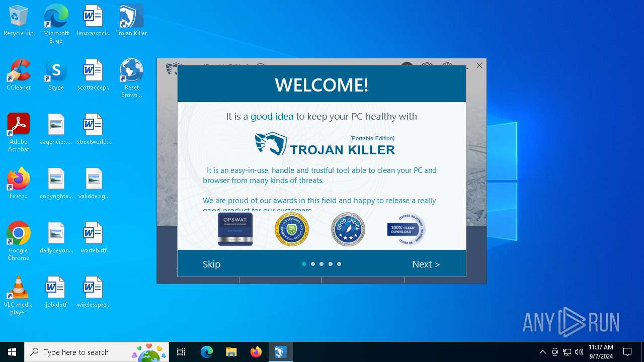Open the Reset Browser desktop shortcut
The image size is (644, 362).
pyautogui.click(x=131, y=78)
